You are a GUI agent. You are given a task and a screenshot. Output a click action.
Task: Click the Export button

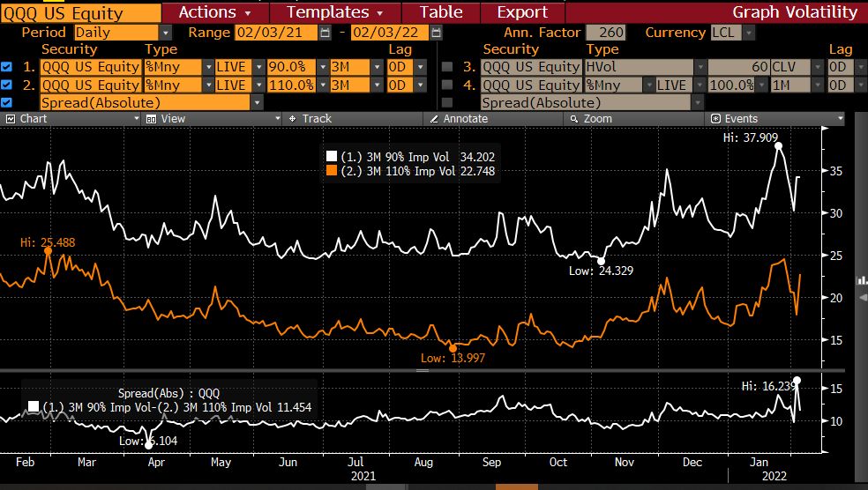522,12
